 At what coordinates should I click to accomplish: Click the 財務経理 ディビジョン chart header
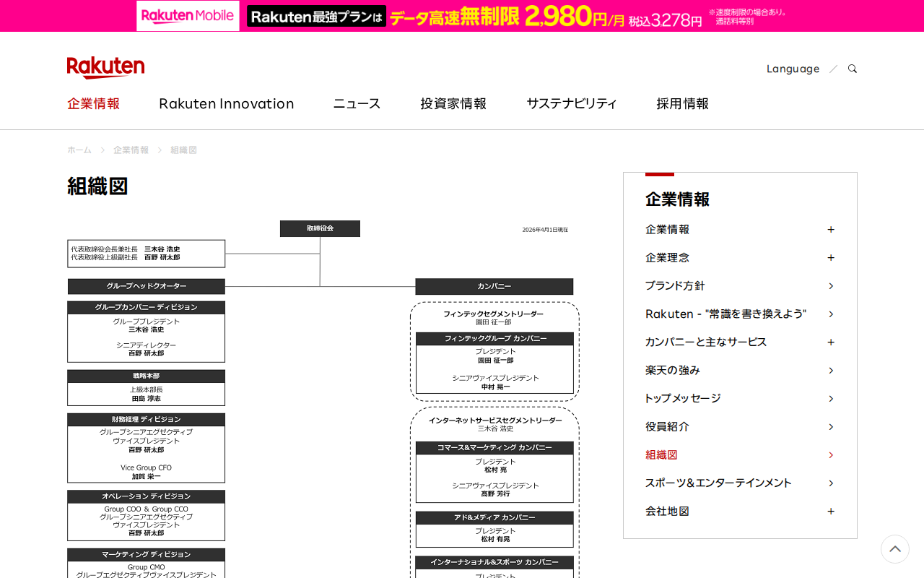(147, 420)
